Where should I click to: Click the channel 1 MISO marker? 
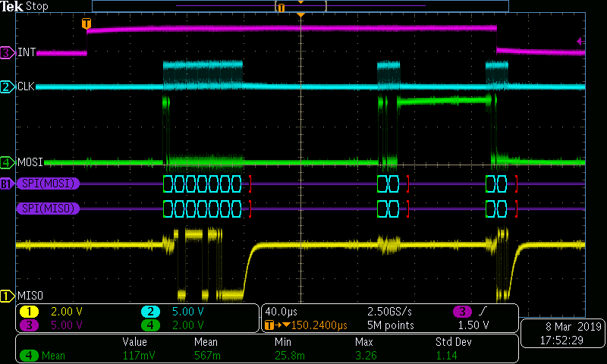(x=8, y=296)
